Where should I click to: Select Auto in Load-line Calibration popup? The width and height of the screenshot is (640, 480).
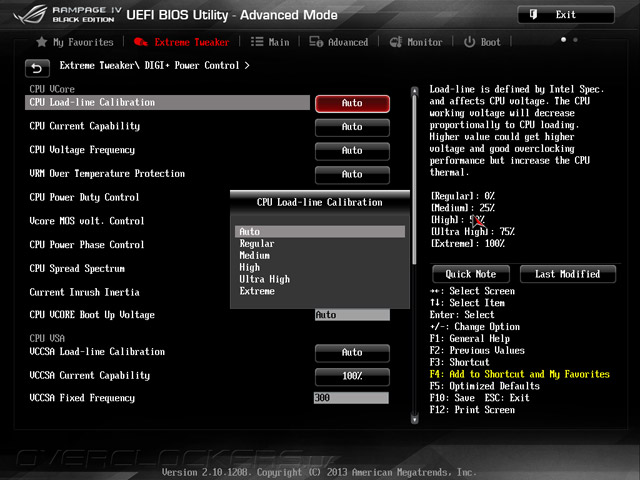[320, 231]
